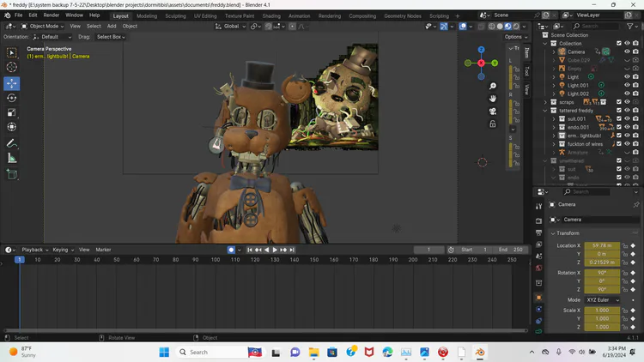644x362 pixels.
Task: Uncheck the scraps collection checkbox
Action: [x=619, y=102]
